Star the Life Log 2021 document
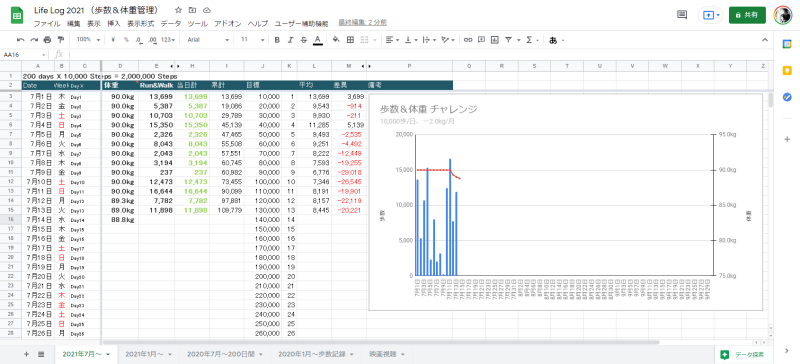Image resolution: width=800 pixels, height=364 pixels. [178, 10]
